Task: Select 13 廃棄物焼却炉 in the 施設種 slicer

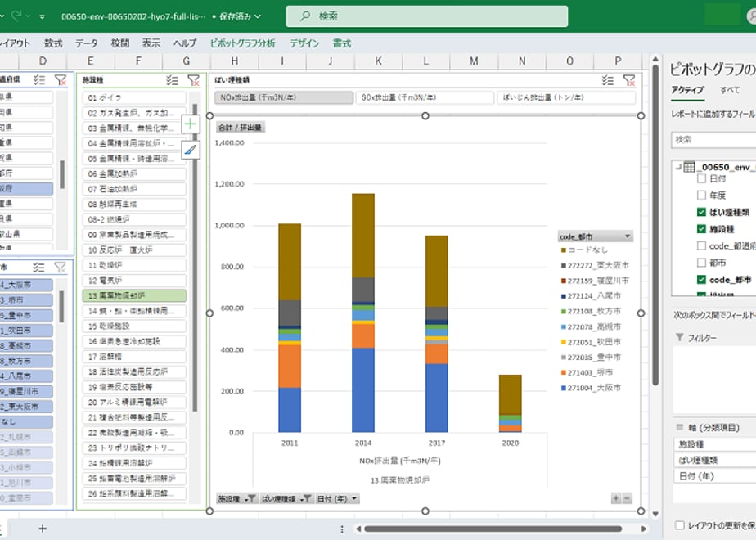Action: [x=134, y=295]
